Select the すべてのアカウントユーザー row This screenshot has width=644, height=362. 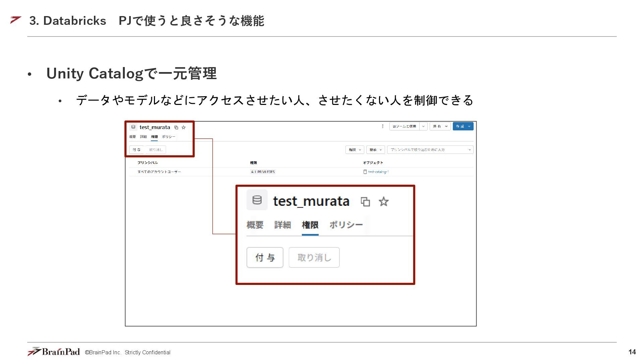159,172
